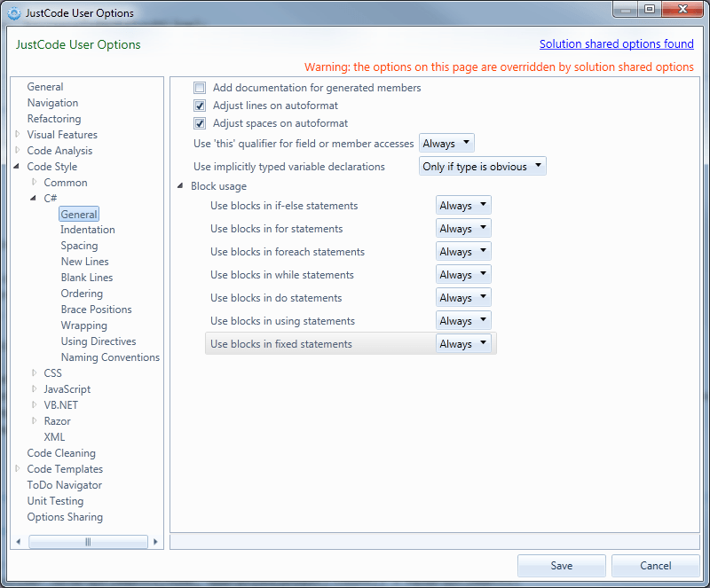Expand the VB.NET tree node
The image size is (710, 588).
pos(35,404)
